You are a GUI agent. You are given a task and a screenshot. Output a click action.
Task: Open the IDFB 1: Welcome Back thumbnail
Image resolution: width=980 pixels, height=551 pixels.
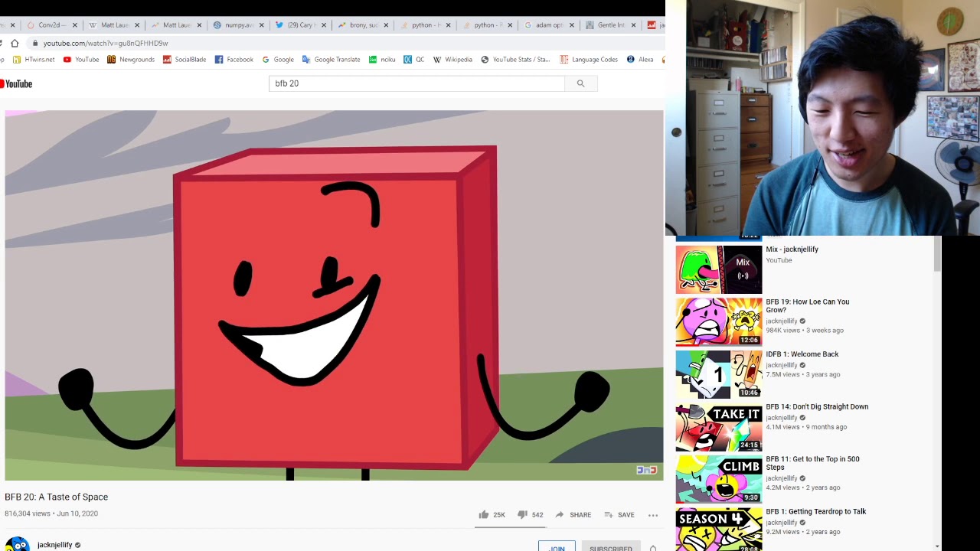[x=719, y=374]
